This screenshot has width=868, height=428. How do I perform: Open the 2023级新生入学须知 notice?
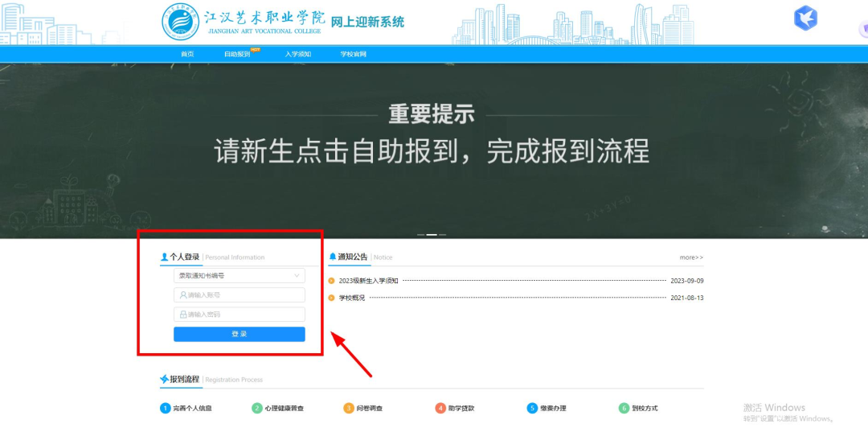pos(369,281)
